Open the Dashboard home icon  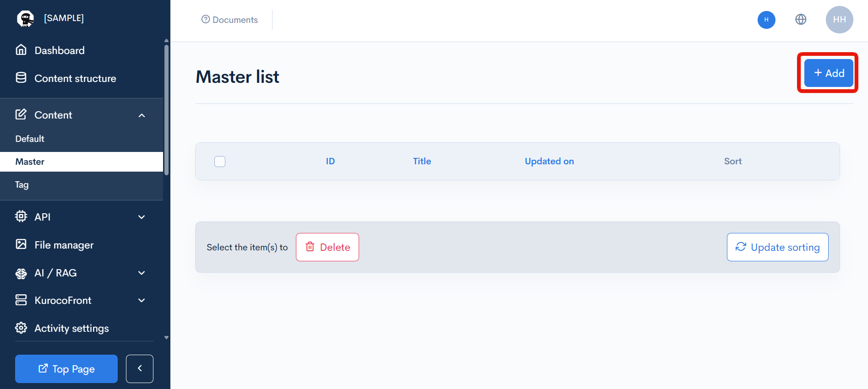(x=21, y=50)
